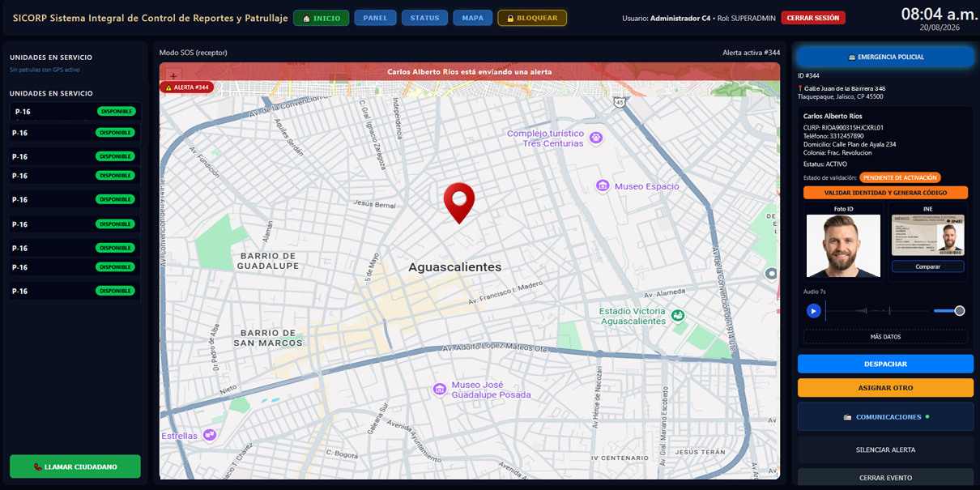Click the EMERGENCIA POLICIAL button
980x490 pixels.
click(885, 57)
